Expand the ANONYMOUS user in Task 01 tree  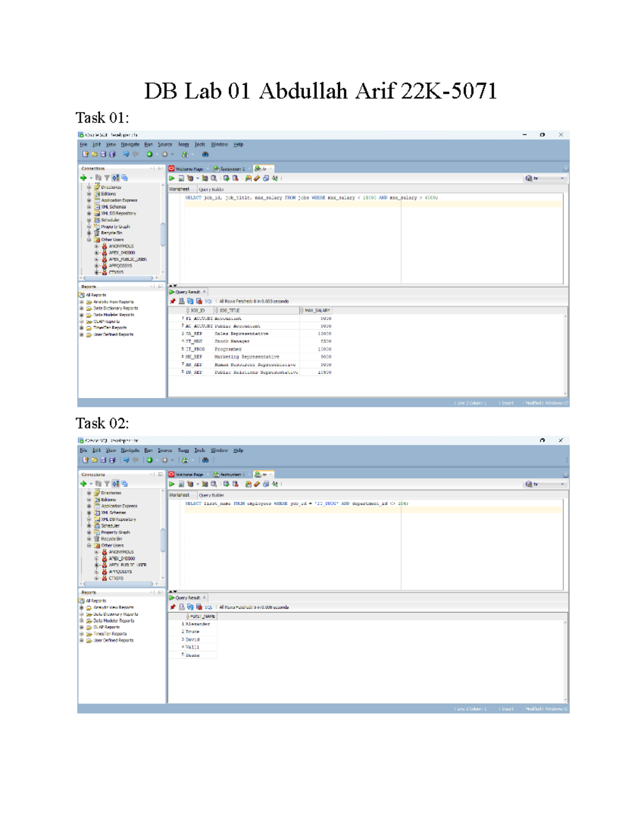(x=97, y=246)
